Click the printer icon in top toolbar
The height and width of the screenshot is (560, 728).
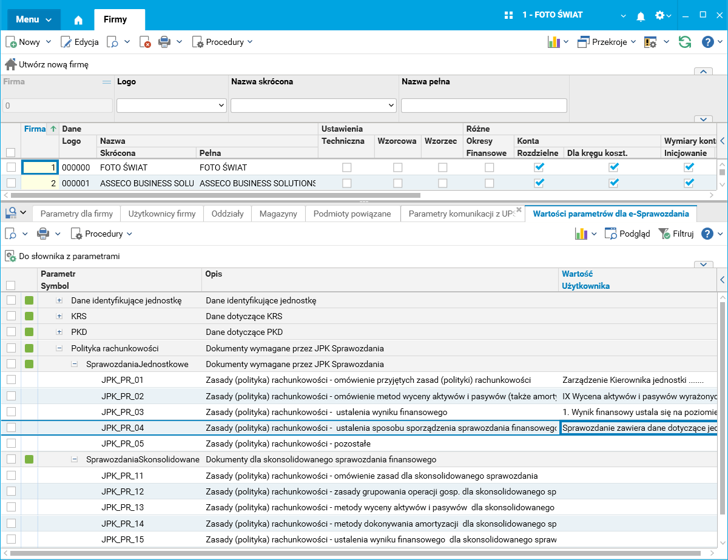pyautogui.click(x=164, y=42)
